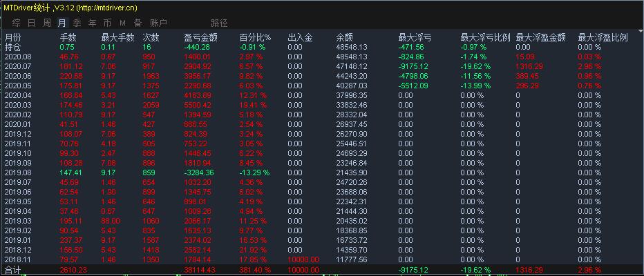Click the 月份 column header
The image size is (644, 276).
(x=12, y=38)
